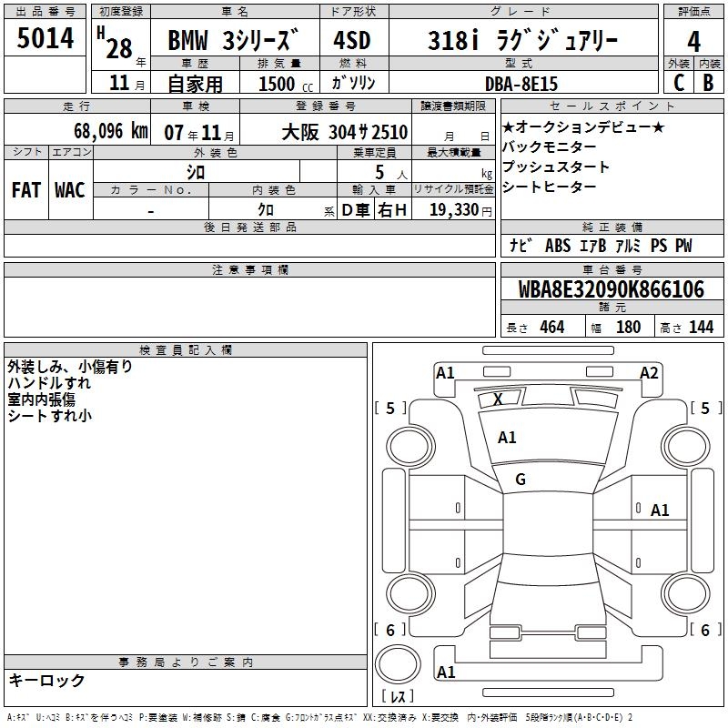Click the レス spare tire label
The image size is (728, 728).
coord(398,696)
